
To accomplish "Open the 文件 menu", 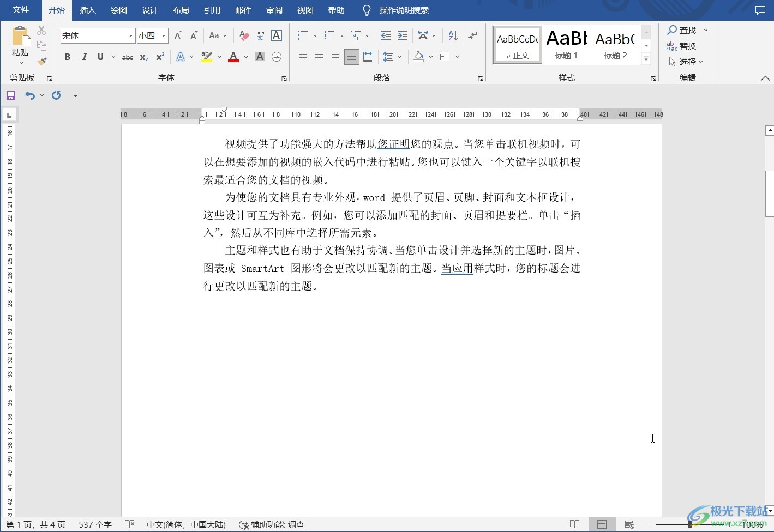I will [x=21, y=10].
